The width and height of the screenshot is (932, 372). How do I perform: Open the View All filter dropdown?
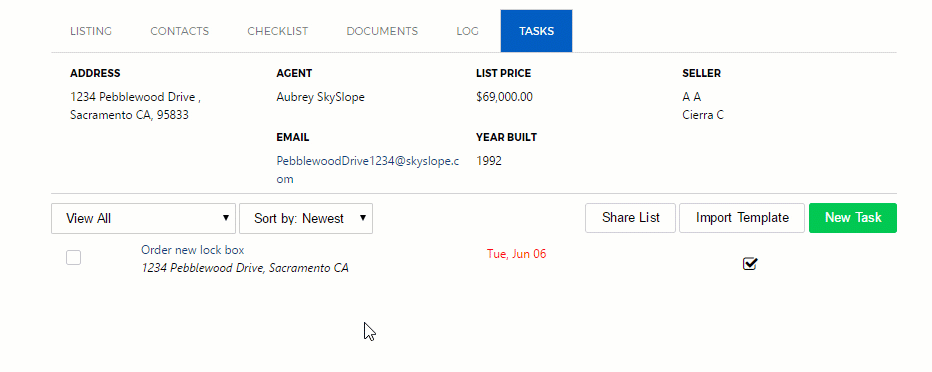tap(143, 218)
